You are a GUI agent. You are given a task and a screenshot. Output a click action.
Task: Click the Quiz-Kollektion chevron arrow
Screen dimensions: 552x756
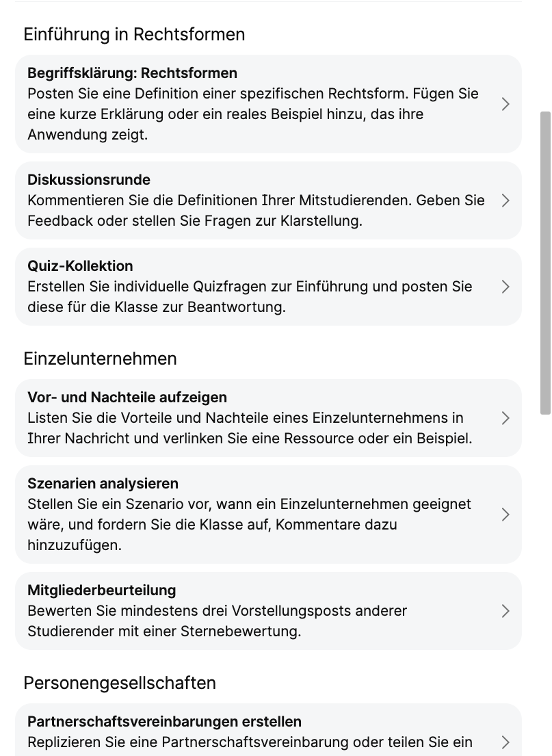pyautogui.click(x=505, y=287)
